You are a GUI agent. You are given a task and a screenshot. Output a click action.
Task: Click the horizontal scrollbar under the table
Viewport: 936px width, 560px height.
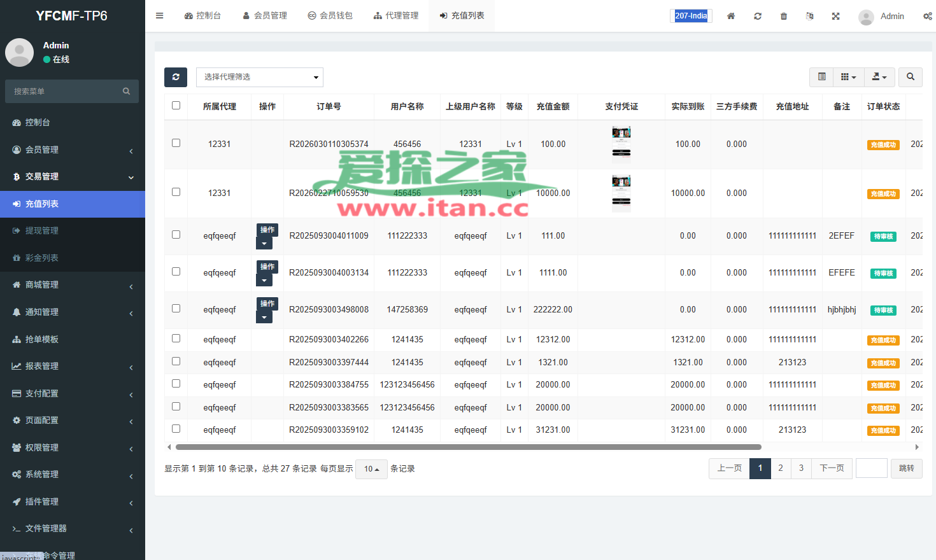point(468,447)
